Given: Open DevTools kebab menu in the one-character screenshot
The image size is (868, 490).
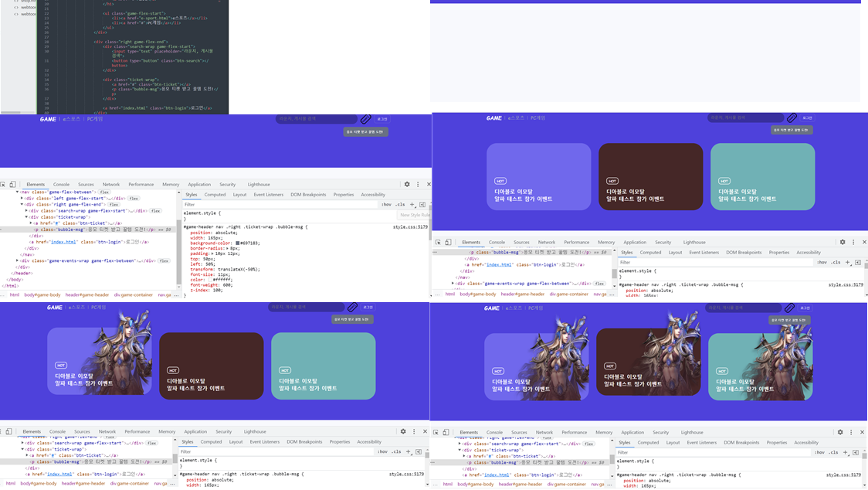Looking at the screenshot, I should [x=414, y=431].
